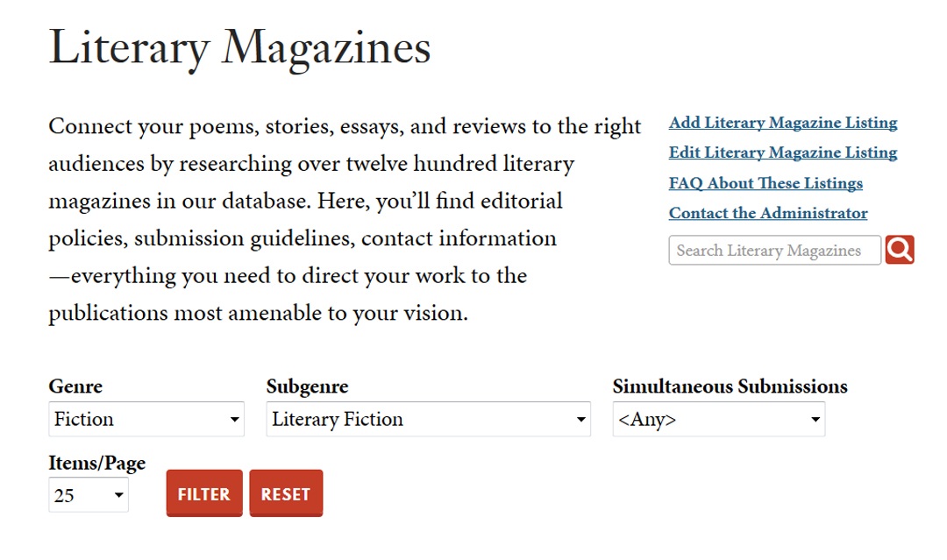The width and height of the screenshot is (947, 560).
Task: Open the Add Literary Magazine Listing link
Action: point(783,123)
